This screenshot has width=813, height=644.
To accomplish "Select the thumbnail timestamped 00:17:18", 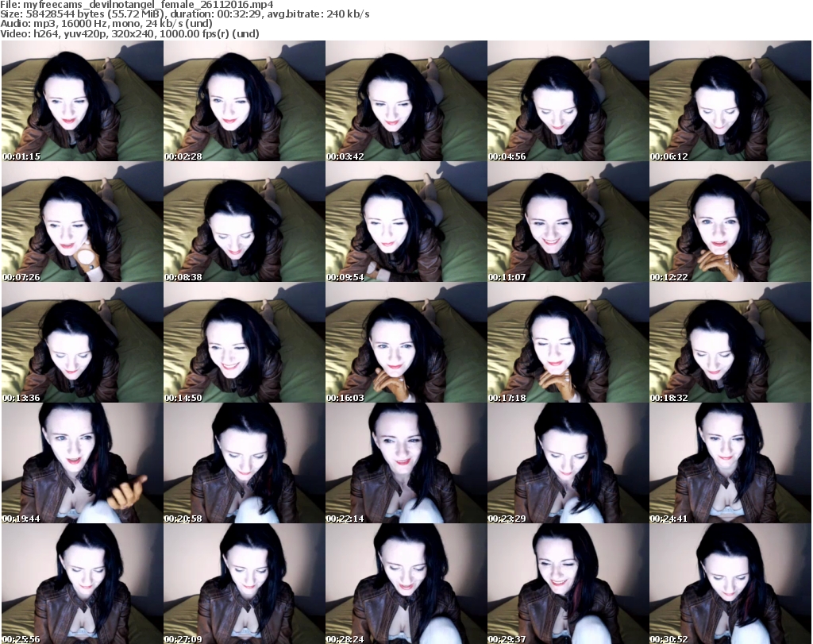I will pyautogui.click(x=568, y=342).
